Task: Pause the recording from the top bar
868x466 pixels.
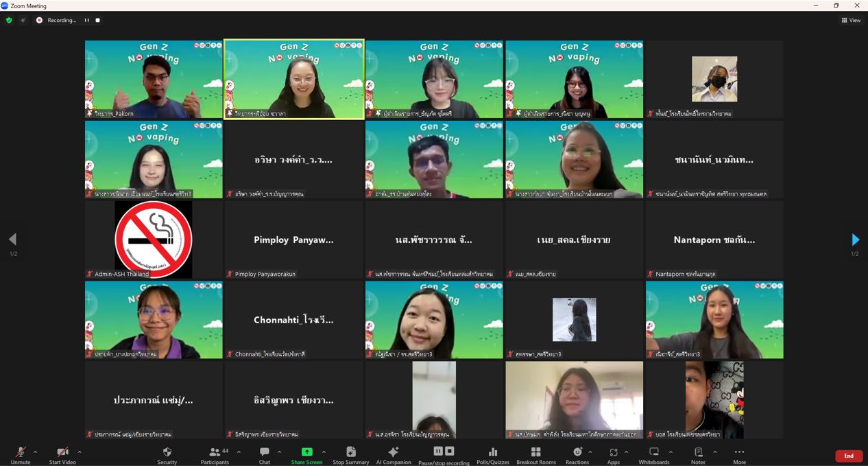Action: coord(86,21)
